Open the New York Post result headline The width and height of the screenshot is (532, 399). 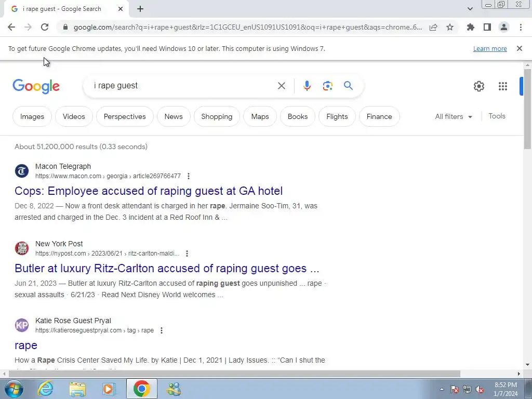[x=167, y=269]
